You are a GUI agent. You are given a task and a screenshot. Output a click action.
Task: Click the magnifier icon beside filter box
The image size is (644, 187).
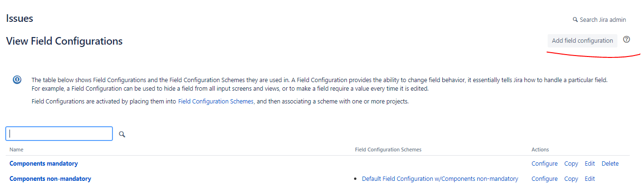click(x=122, y=135)
